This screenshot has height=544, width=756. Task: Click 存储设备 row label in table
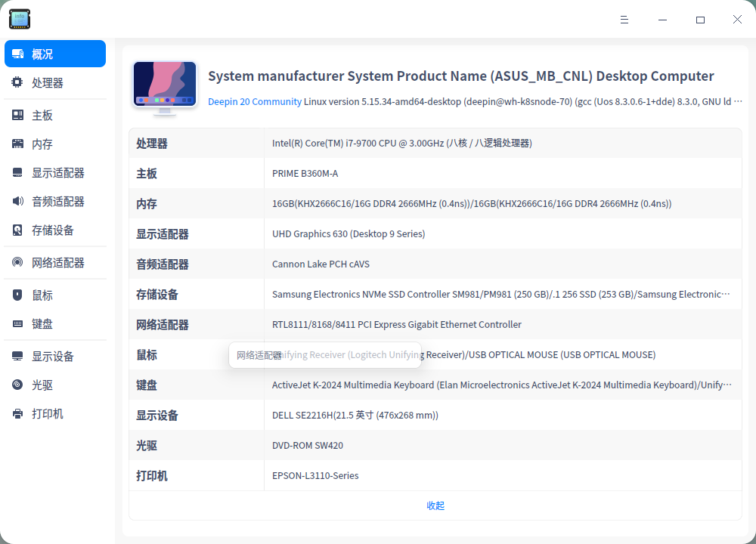(157, 295)
